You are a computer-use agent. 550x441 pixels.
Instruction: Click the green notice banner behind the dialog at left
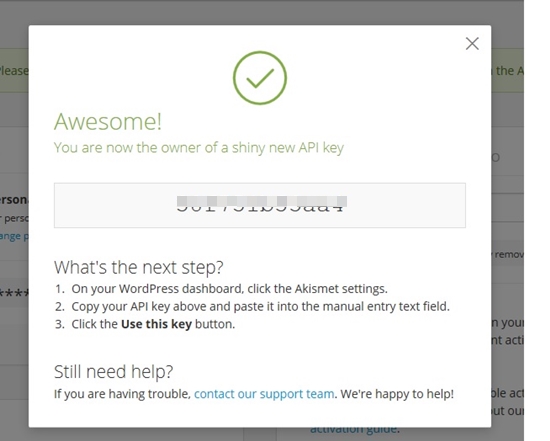14,71
